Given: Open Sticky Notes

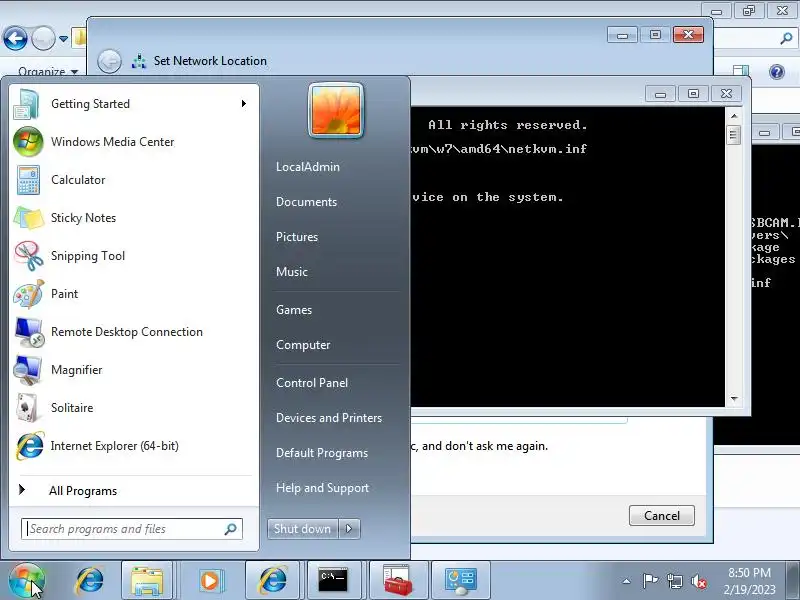Looking at the screenshot, I should click(x=134, y=218).
